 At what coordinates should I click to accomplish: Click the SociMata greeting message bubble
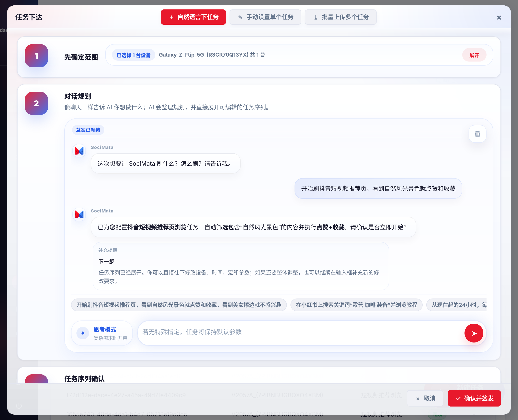166,164
